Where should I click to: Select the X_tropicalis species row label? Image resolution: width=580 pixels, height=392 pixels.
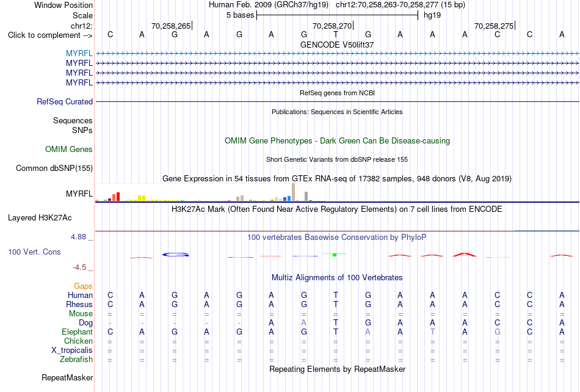pyautogui.click(x=72, y=350)
